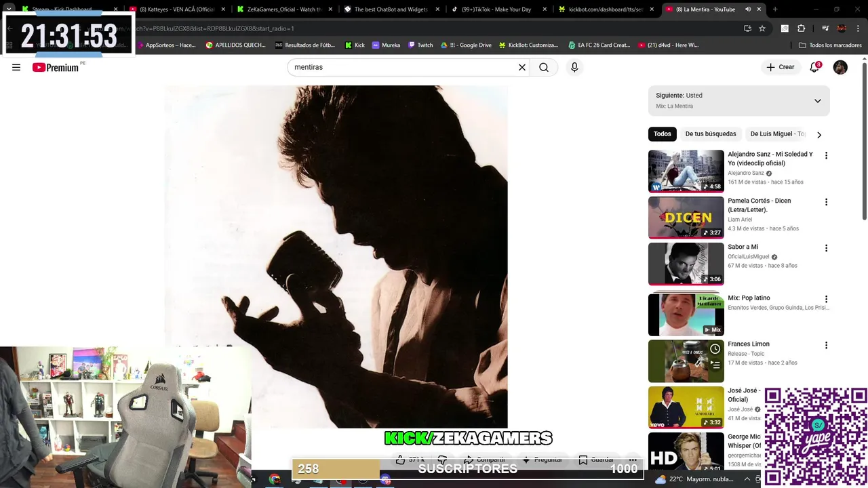Play Sabor a Mi thumbnail
Screen dimensions: 868x488
tap(686, 264)
